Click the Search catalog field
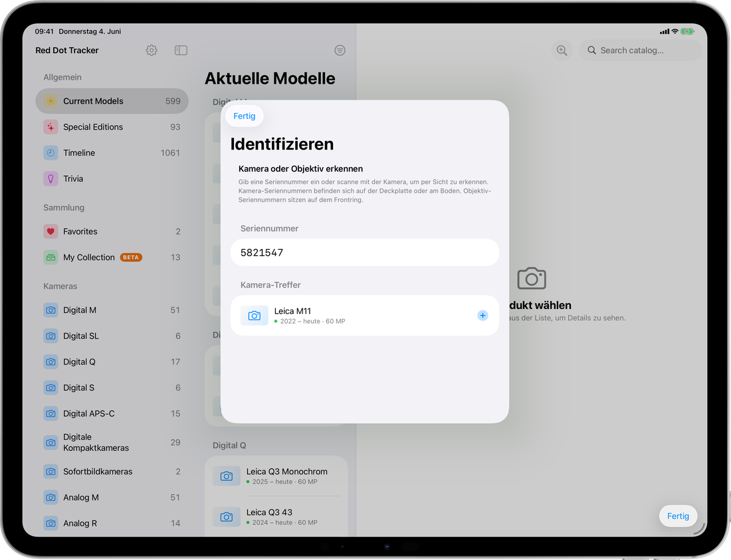The image size is (731, 560). (x=640, y=50)
